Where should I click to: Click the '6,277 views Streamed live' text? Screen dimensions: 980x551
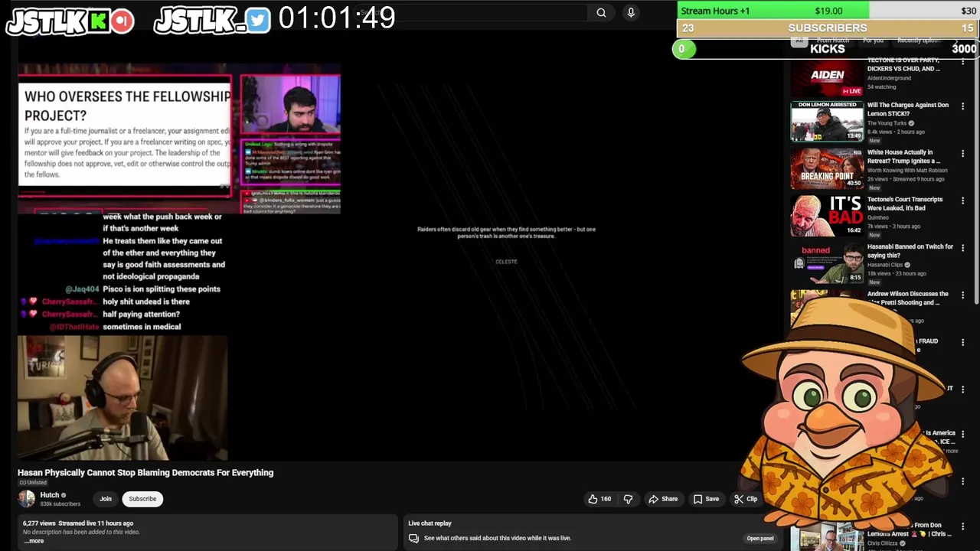[78, 523]
